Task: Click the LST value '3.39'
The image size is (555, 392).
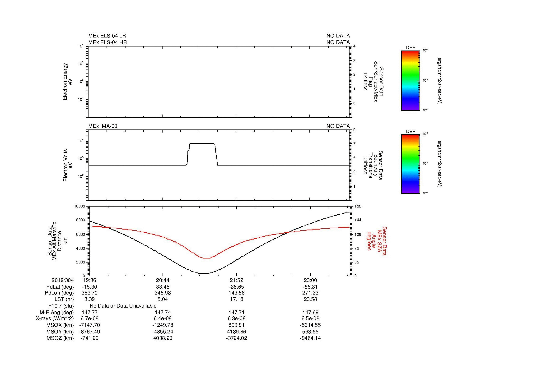Action: coord(89,299)
